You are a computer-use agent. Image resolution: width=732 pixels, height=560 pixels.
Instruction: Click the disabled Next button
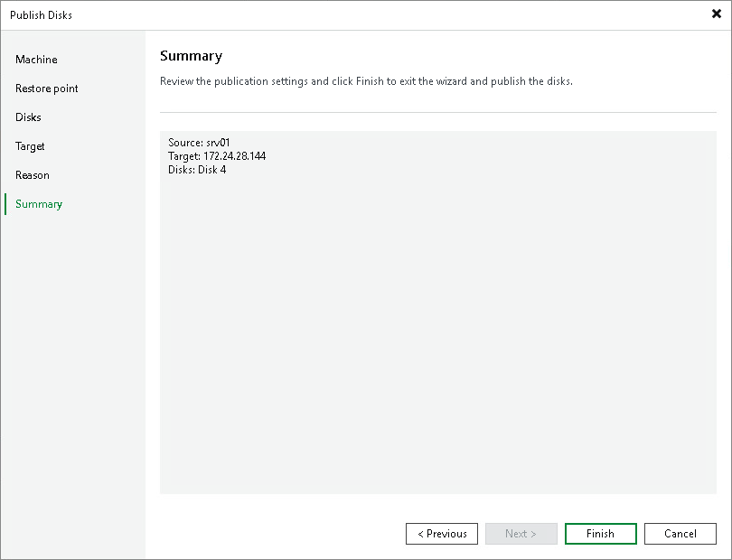coord(521,533)
